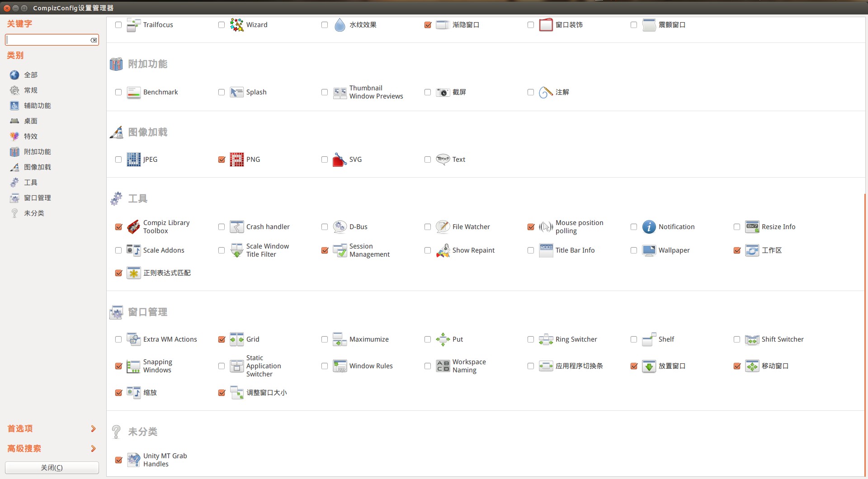Screen dimensions: 868x479
Task: Open the Grid plugin icon
Action: click(x=237, y=339)
